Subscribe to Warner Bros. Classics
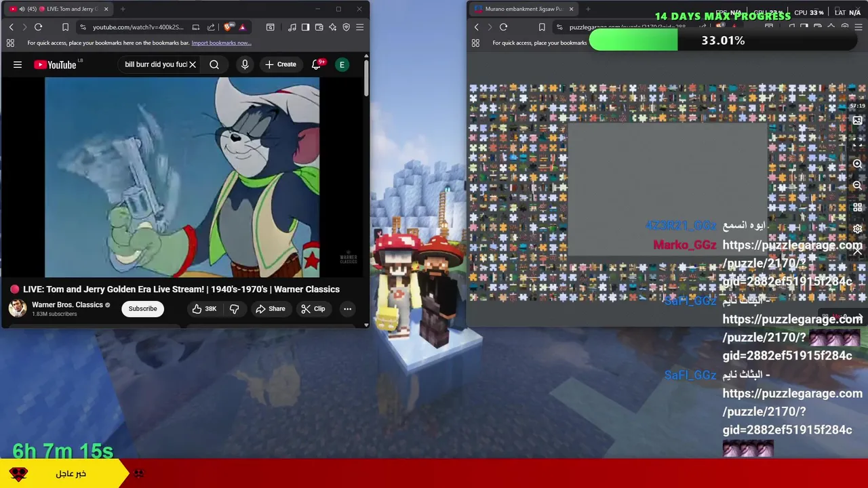868x488 pixels. tap(142, 308)
